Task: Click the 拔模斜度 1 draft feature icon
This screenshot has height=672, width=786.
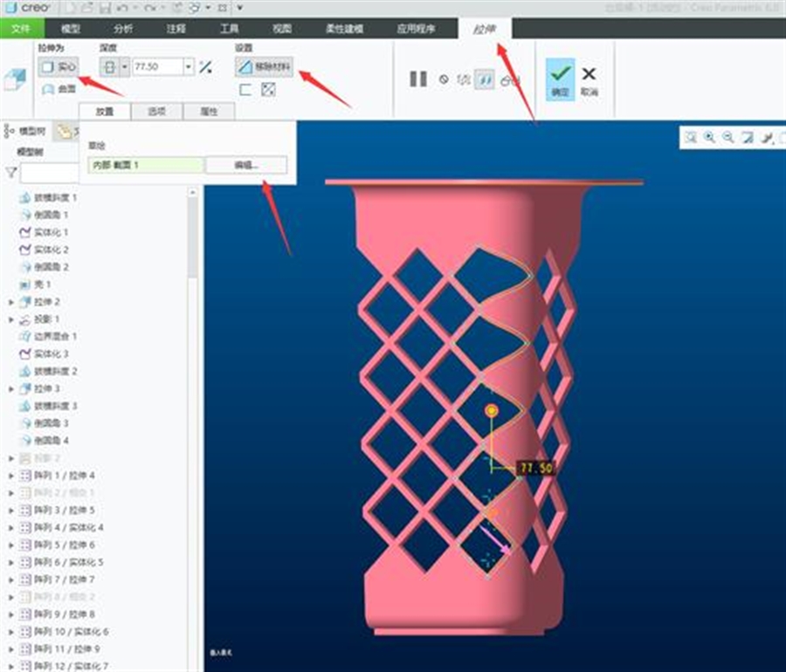Action: [24, 198]
